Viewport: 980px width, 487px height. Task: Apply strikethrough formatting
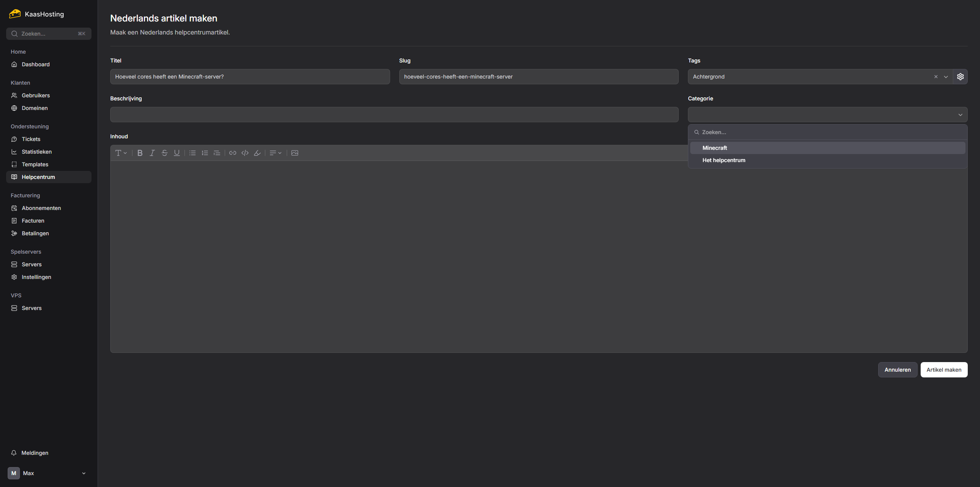tap(165, 153)
